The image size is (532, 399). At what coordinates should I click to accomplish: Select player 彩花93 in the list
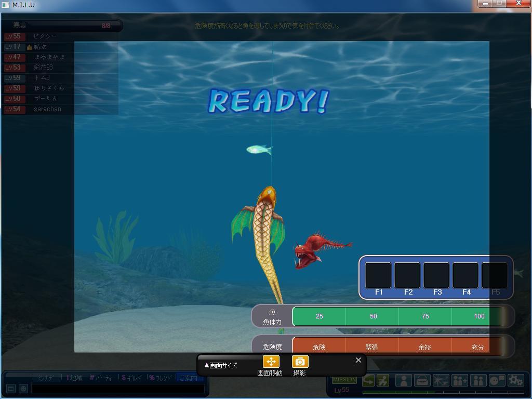(x=61, y=68)
